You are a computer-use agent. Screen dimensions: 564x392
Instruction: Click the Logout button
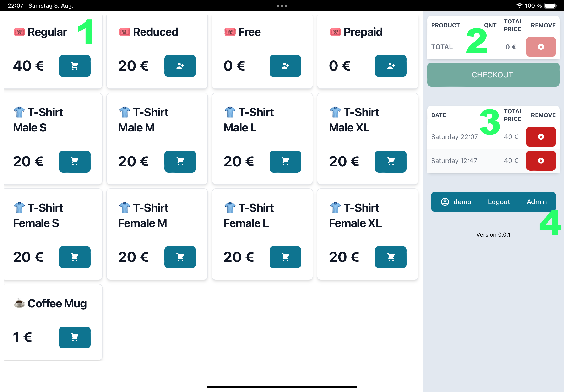[499, 202]
